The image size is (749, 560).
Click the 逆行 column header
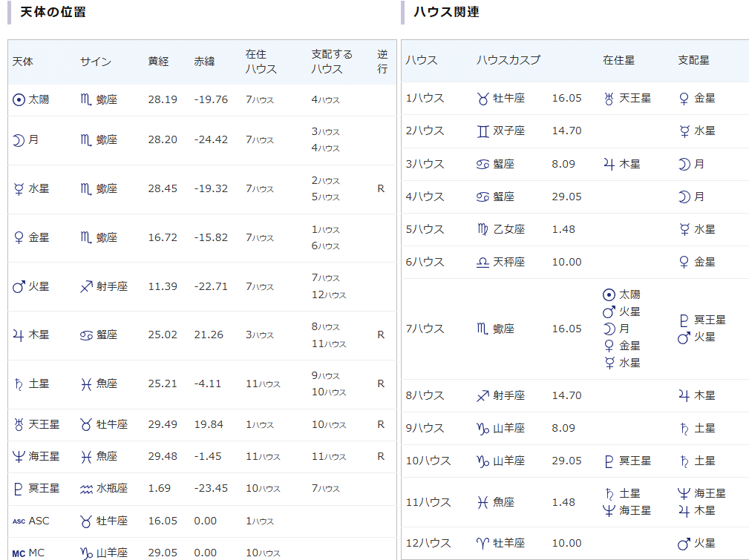tap(382, 62)
